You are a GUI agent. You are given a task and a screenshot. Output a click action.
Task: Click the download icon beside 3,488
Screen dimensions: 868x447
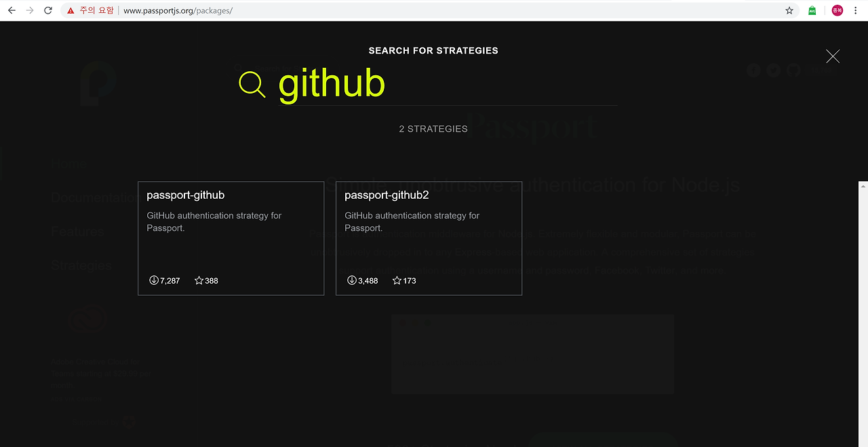[351, 280]
